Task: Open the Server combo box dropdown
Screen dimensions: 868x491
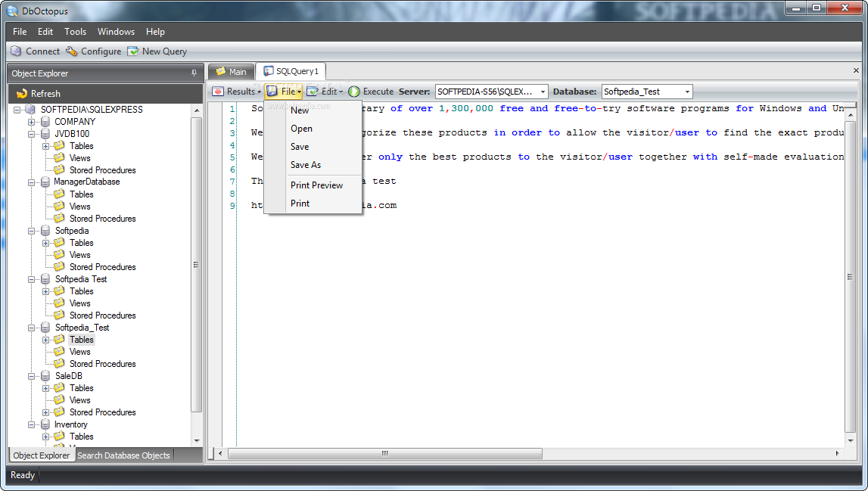Action: [x=543, y=92]
